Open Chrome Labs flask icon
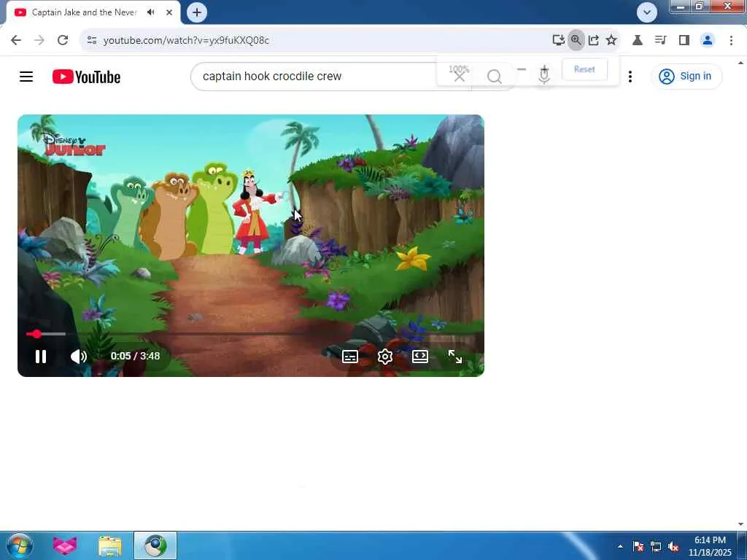This screenshot has width=747, height=560. pyautogui.click(x=638, y=40)
